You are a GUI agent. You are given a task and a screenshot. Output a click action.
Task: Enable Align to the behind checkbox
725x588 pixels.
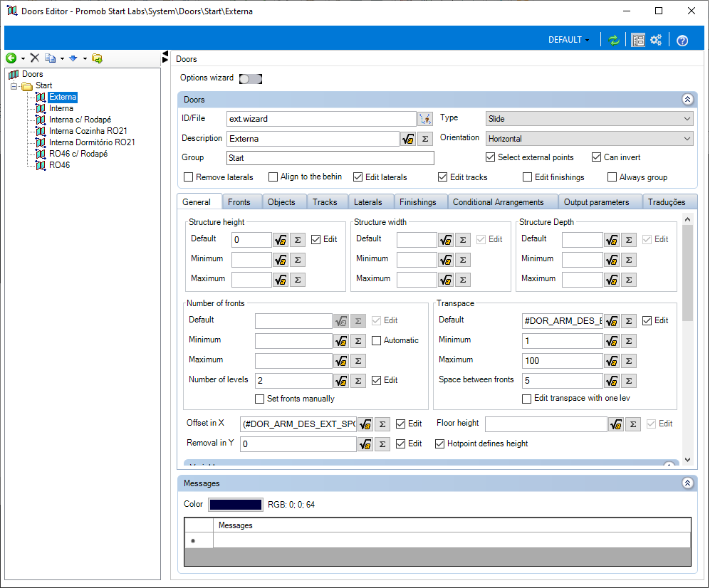[x=273, y=177]
